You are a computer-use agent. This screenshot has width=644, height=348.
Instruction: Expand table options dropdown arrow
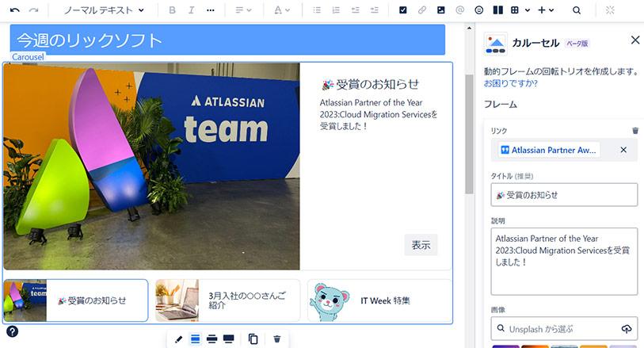coord(528,10)
